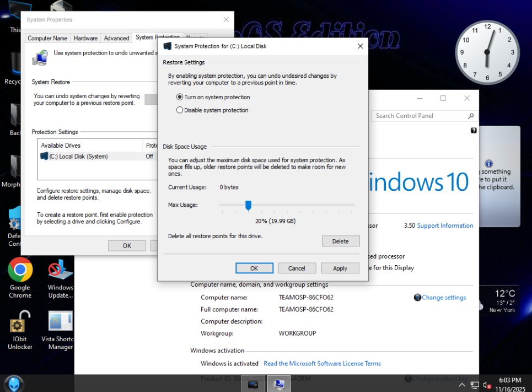The width and height of the screenshot is (532, 392).
Task: Show hidden tray icons chevron
Action: [462, 385]
